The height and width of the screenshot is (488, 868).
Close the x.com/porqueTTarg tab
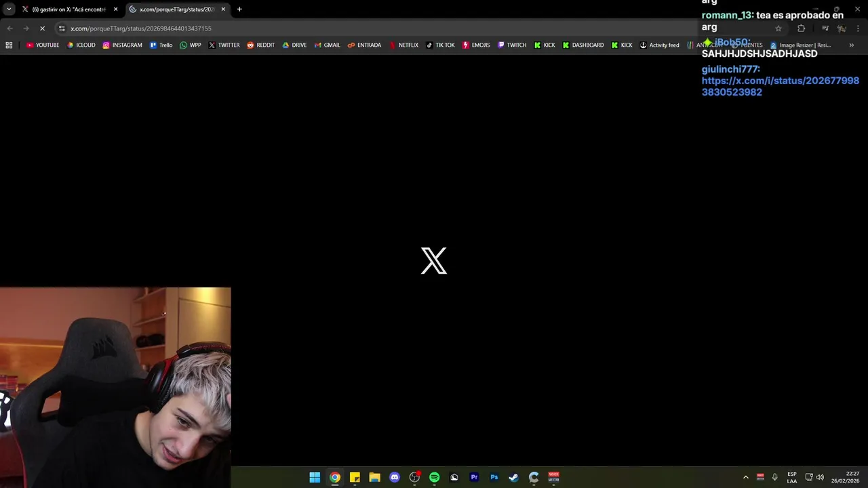click(223, 9)
